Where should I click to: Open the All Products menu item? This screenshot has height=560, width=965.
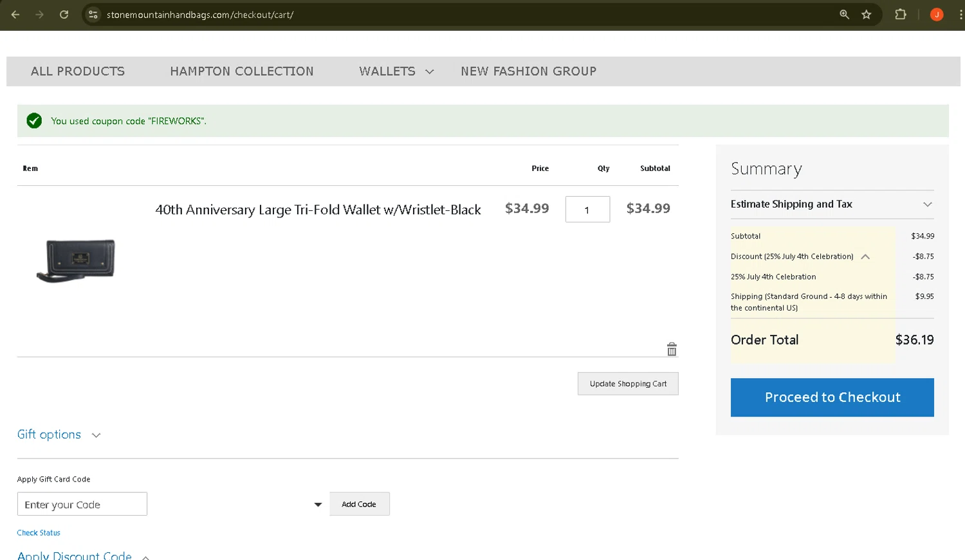(x=78, y=71)
